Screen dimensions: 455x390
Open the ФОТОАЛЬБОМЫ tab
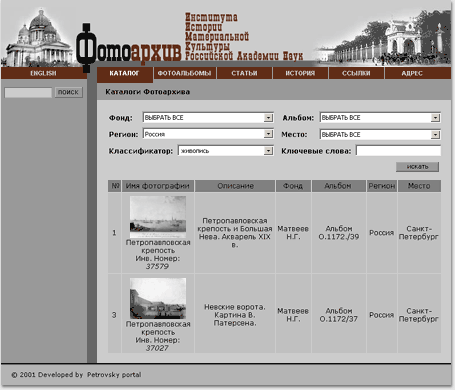184,73
